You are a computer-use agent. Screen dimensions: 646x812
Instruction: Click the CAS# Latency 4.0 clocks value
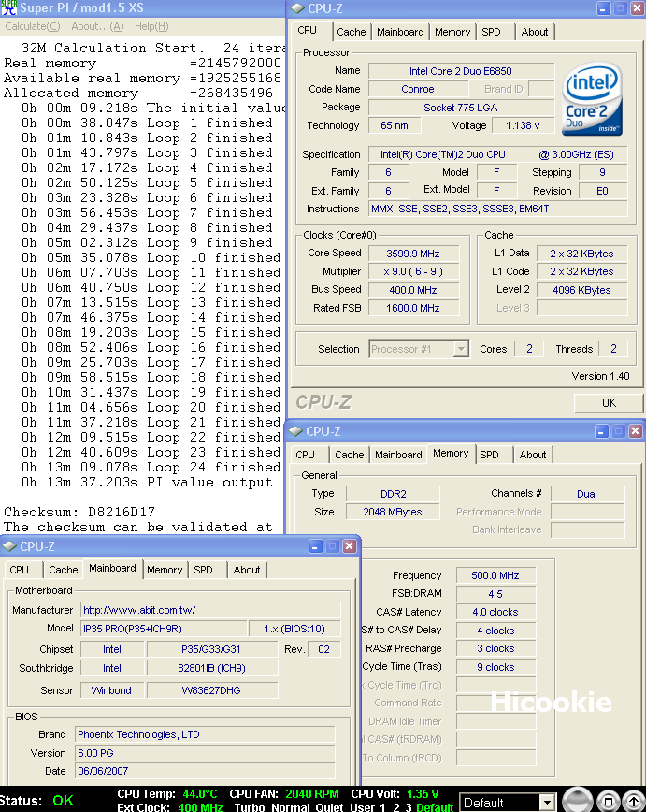(495, 612)
